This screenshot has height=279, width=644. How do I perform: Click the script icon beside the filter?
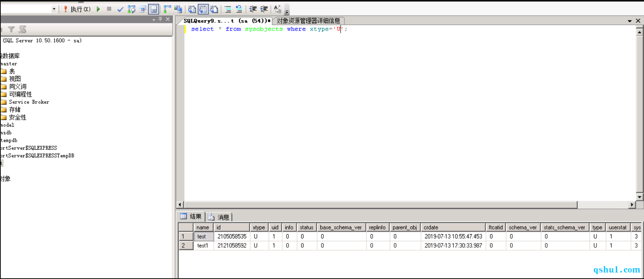pyautogui.click(x=23, y=29)
